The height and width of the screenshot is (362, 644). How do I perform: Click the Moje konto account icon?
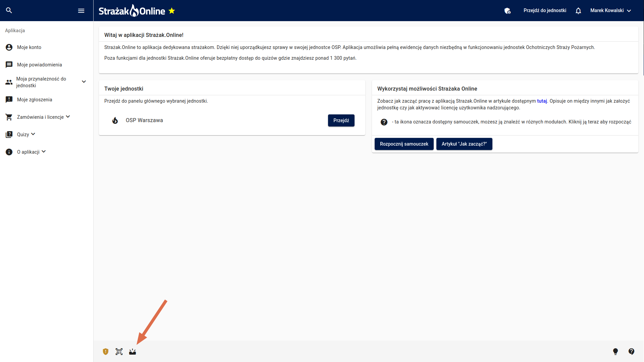[x=9, y=47]
